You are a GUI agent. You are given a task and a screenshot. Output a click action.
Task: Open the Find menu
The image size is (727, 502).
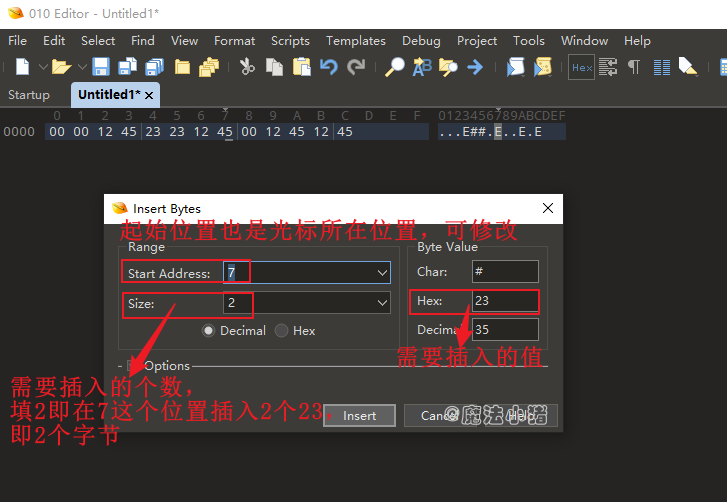[143, 41]
